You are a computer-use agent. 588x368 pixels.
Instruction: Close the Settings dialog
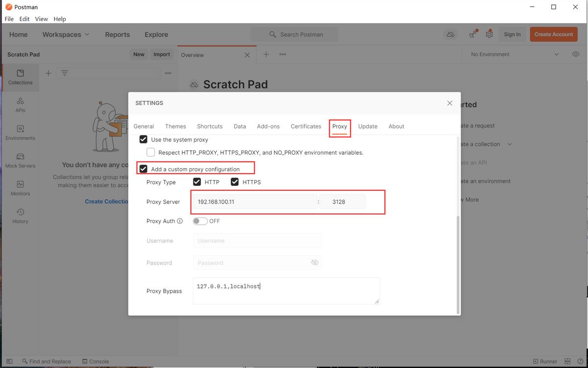pos(450,103)
